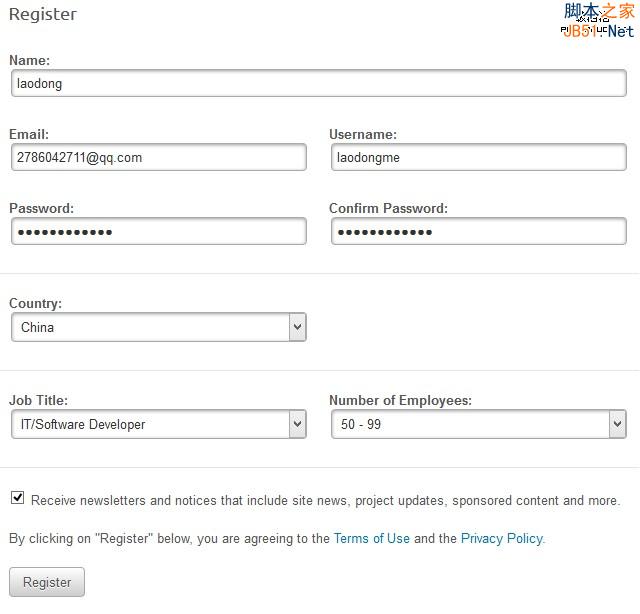The width and height of the screenshot is (640, 614).
Task: Click the Username box containing laodongme
Action: (478, 157)
